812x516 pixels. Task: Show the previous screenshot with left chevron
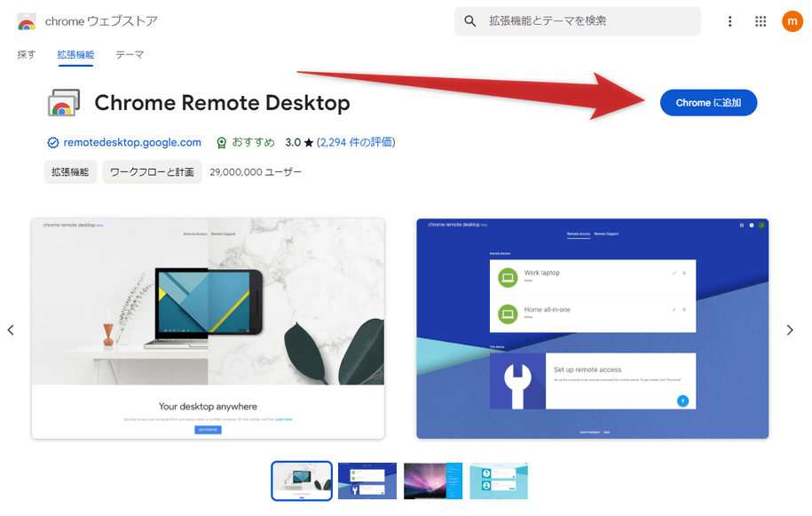click(11, 330)
